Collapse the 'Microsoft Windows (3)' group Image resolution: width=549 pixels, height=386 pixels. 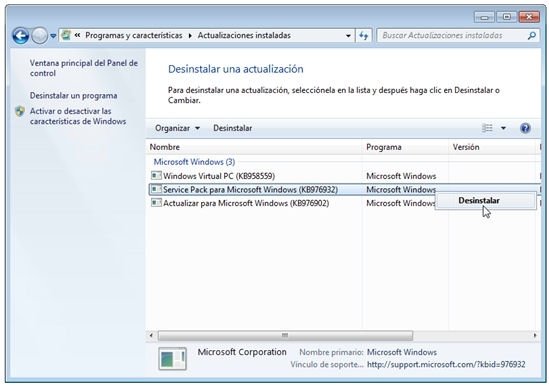point(194,162)
